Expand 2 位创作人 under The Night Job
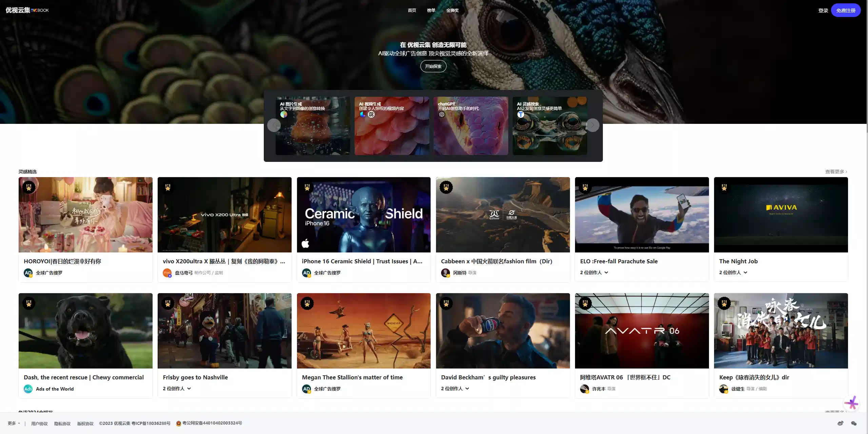The height and width of the screenshot is (434, 868). (733, 272)
